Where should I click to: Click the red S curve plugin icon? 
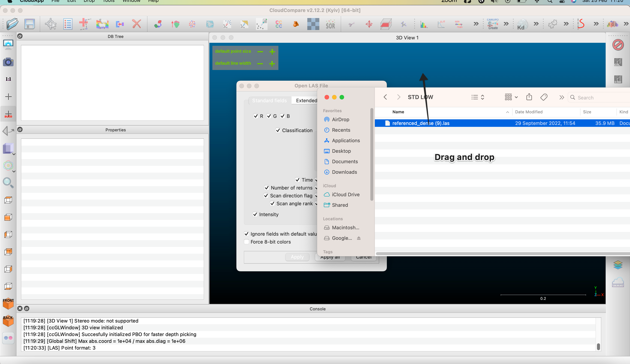tap(581, 24)
